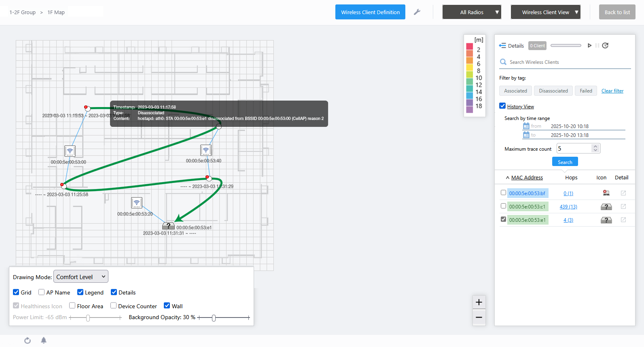Enable the Floor Area checkbox
Image resolution: width=644 pixels, height=347 pixels.
[x=72, y=306]
